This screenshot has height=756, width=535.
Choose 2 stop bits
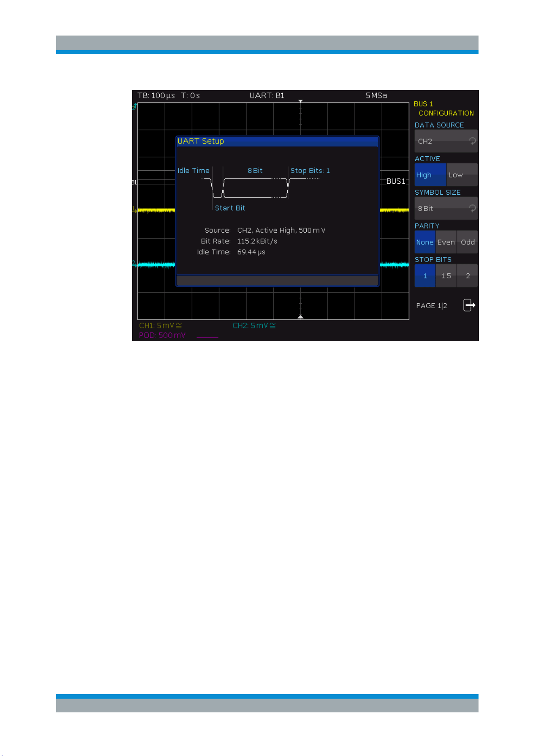[x=468, y=275]
